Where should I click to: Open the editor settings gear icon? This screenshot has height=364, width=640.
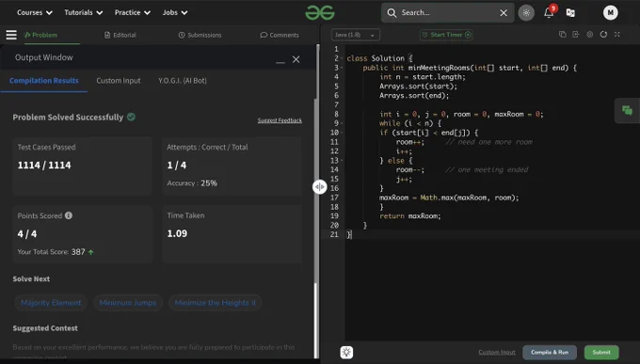click(x=590, y=34)
